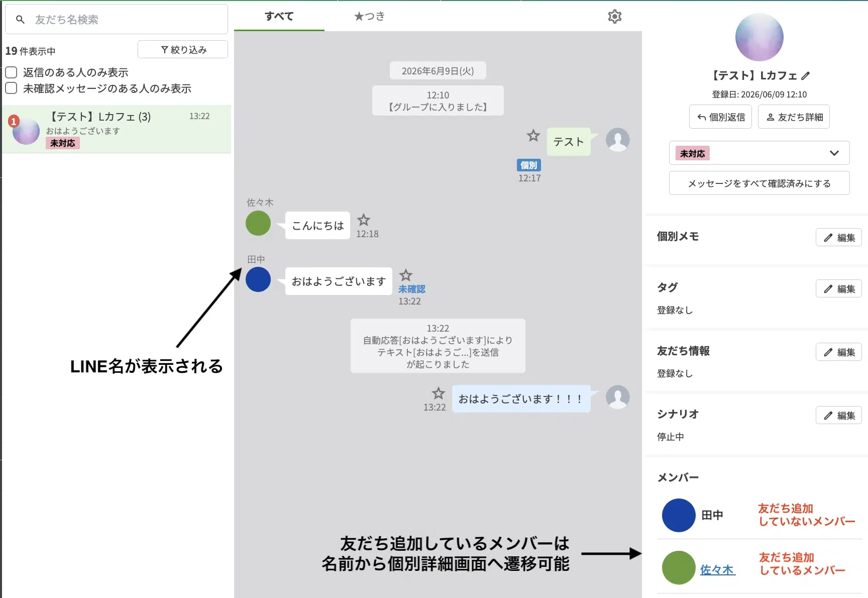Click the こんにちは message bubble
The width and height of the screenshot is (868, 598).
(x=317, y=225)
